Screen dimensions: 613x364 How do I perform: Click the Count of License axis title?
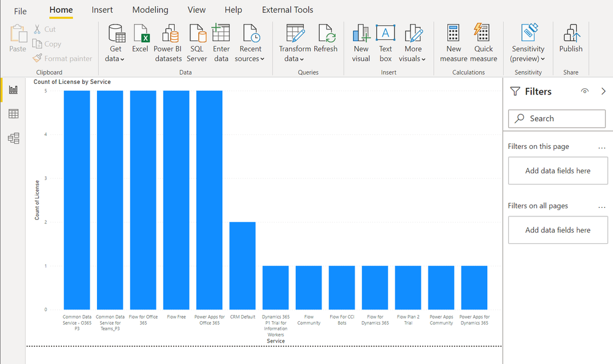[37, 200]
